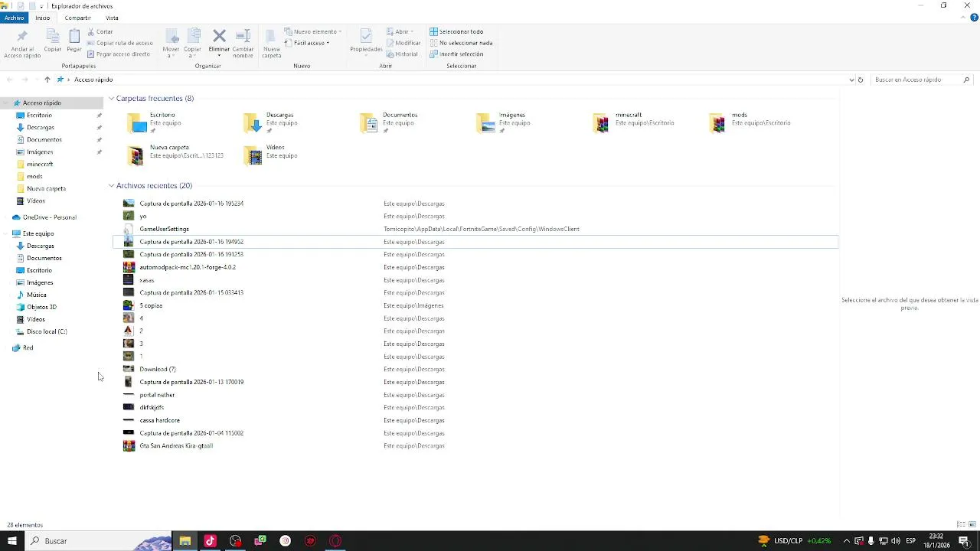Image resolution: width=980 pixels, height=551 pixels.
Task: Collapse the 'Archivos recientes (20)' section
Action: 111,186
